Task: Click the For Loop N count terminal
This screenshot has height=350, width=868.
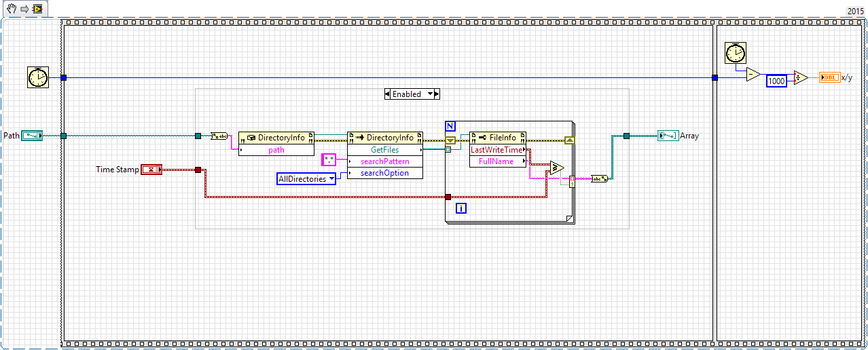Action: click(x=451, y=126)
